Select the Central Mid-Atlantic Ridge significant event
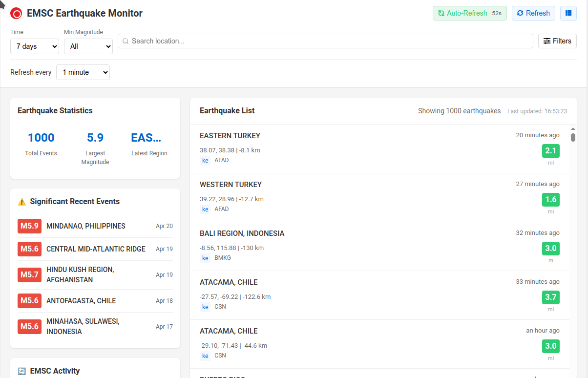The image size is (588, 378). point(96,249)
